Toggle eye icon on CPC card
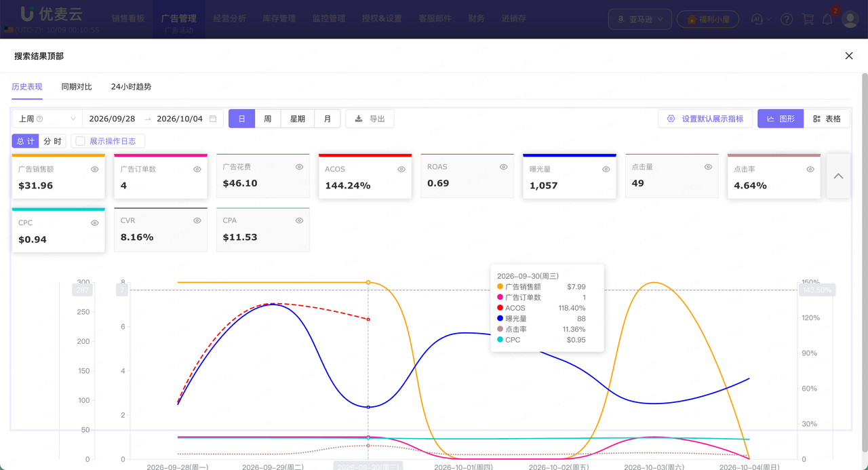This screenshot has width=868, height=470. coord(95,222)
